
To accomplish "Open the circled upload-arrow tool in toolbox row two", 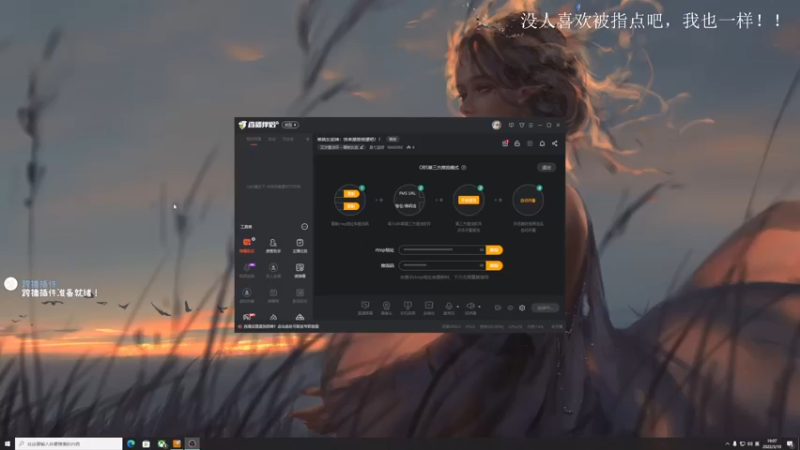I will pos(273,270).
